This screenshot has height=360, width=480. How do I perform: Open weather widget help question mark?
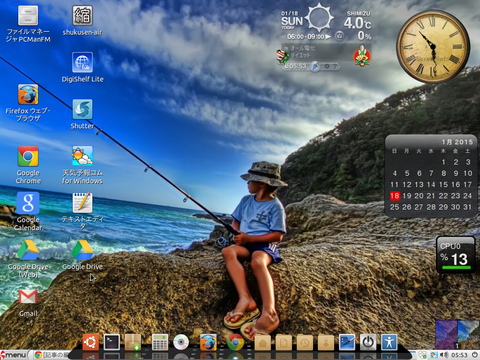pyautogui.click(x=335, y=66)
